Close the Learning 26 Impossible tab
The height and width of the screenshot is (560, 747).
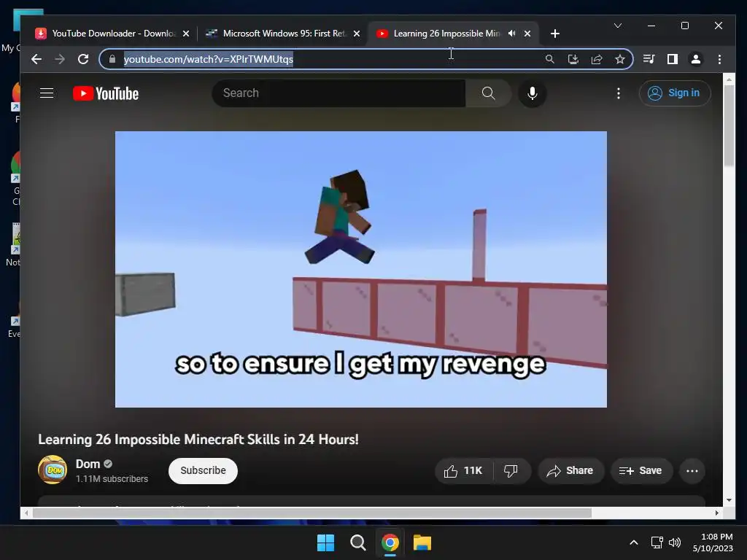coord(527,34)
